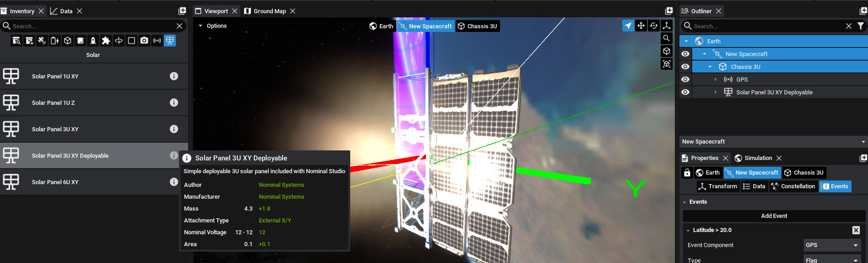
Task: Add a panel to the Viewport tab area
Action: point(669,10)
